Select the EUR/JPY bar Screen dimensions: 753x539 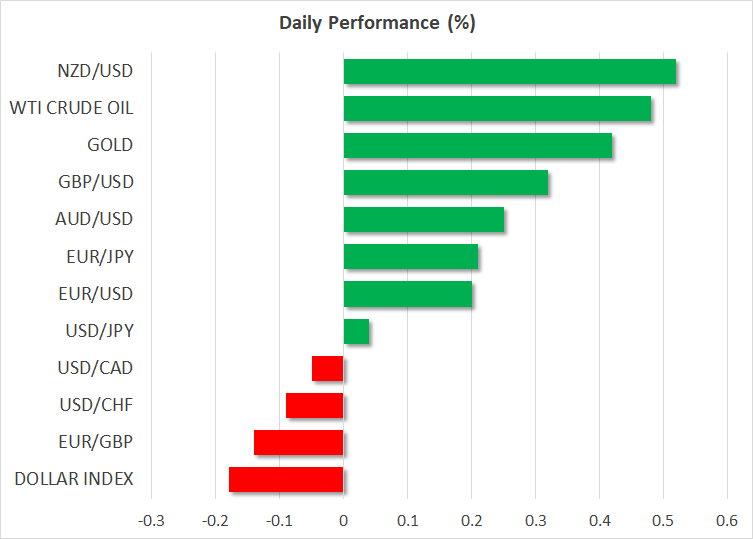click(x=410, y=257)
